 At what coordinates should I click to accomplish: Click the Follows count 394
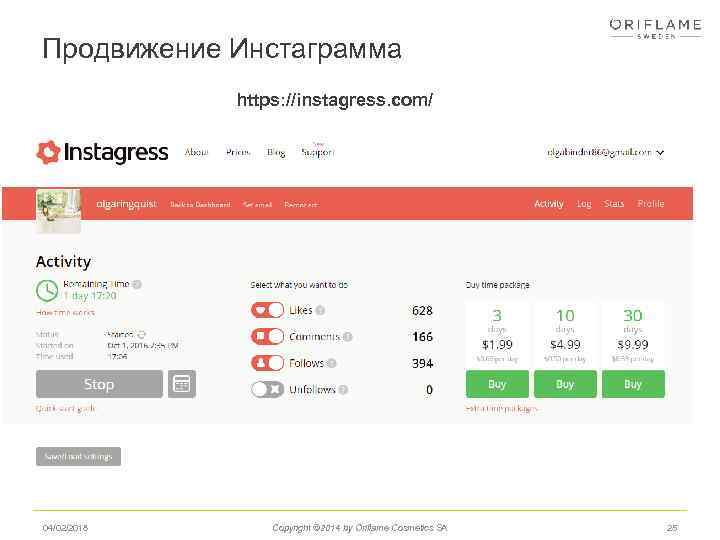coord(422,364)
